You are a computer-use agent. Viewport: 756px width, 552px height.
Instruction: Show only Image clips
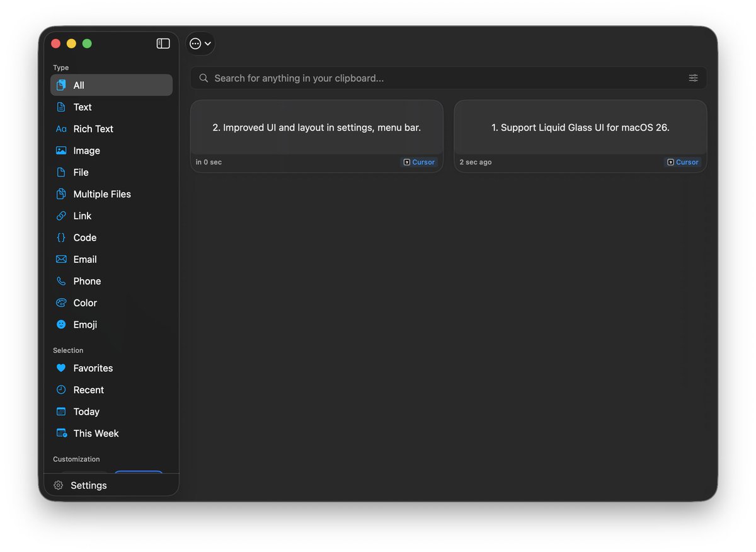(86, 151)
